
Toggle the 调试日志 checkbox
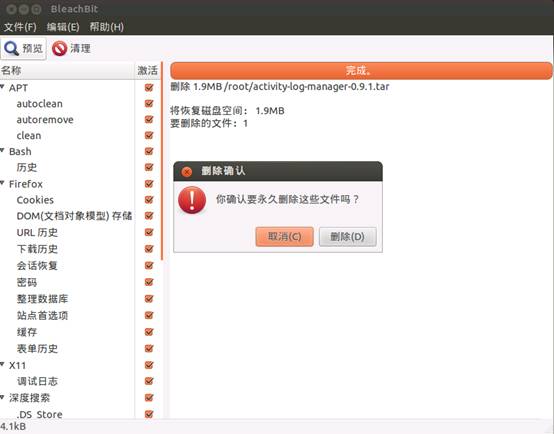coord(149,381)
